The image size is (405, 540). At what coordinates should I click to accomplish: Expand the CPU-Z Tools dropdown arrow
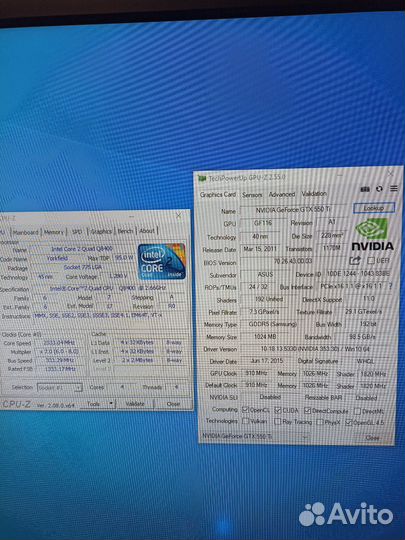[111, 403]
